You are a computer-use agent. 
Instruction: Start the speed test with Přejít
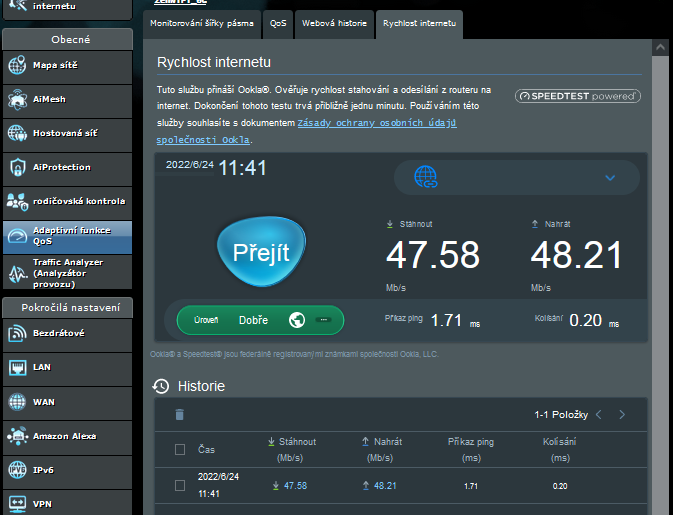(x=260, y=251)
